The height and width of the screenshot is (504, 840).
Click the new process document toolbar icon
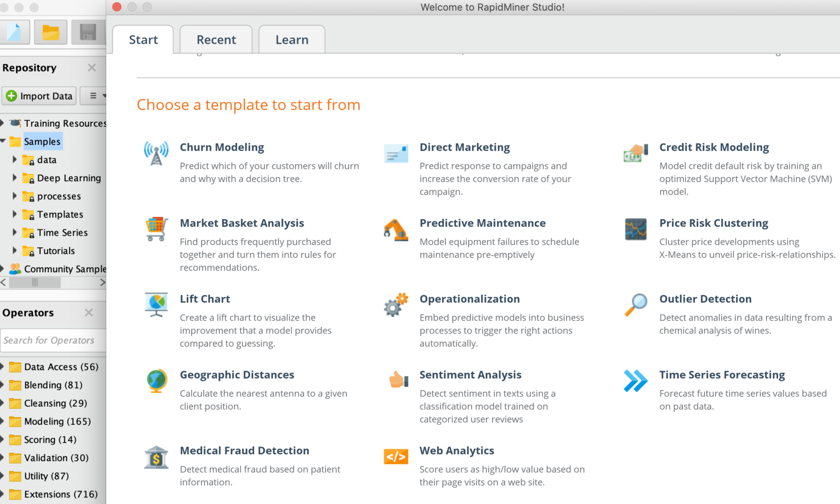coord(13,32)
